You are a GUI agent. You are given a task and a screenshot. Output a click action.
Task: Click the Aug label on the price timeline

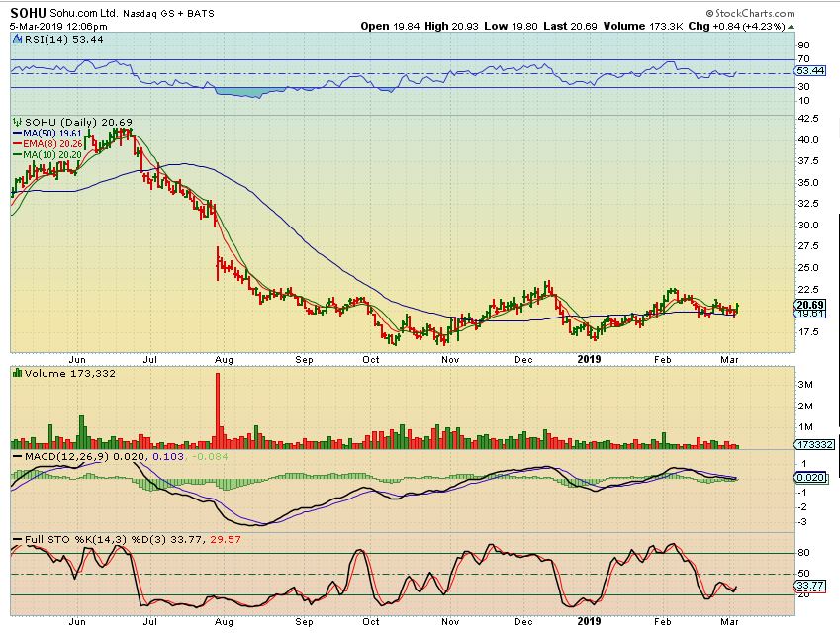pos(225,360)
